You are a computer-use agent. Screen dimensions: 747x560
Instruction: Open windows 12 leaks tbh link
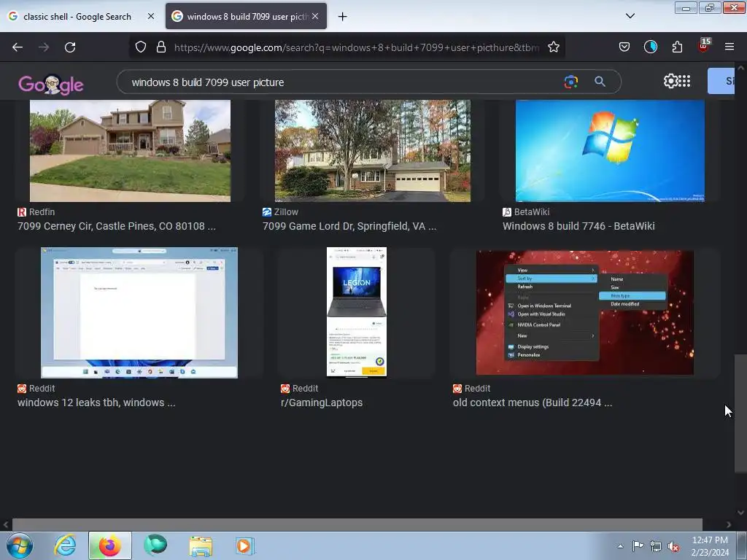96,402
